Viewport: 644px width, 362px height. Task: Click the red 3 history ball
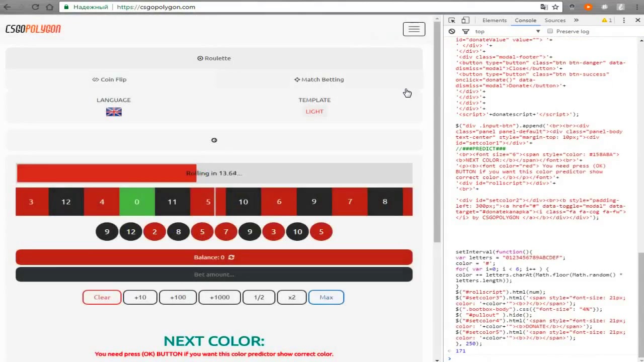coord(274,232)
